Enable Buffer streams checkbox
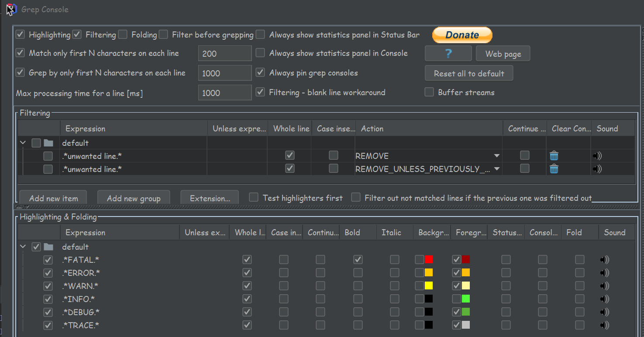Viewport: 644px width, 337px height. [429, 92]
